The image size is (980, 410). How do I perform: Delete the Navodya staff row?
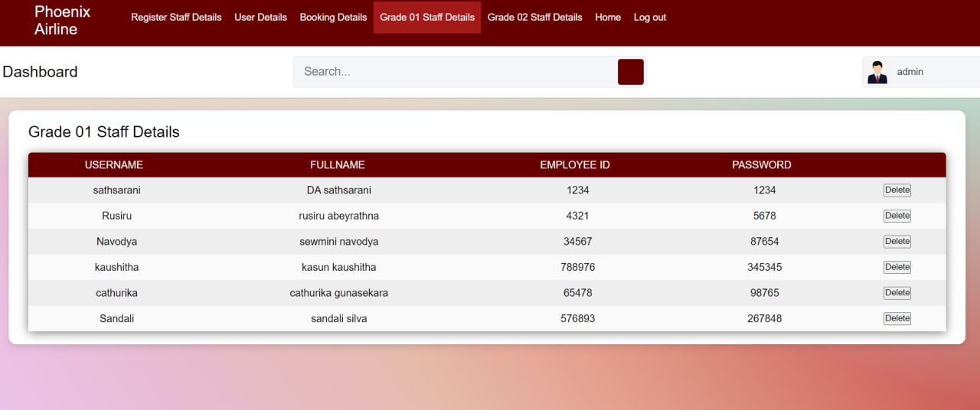click(897, 242)
